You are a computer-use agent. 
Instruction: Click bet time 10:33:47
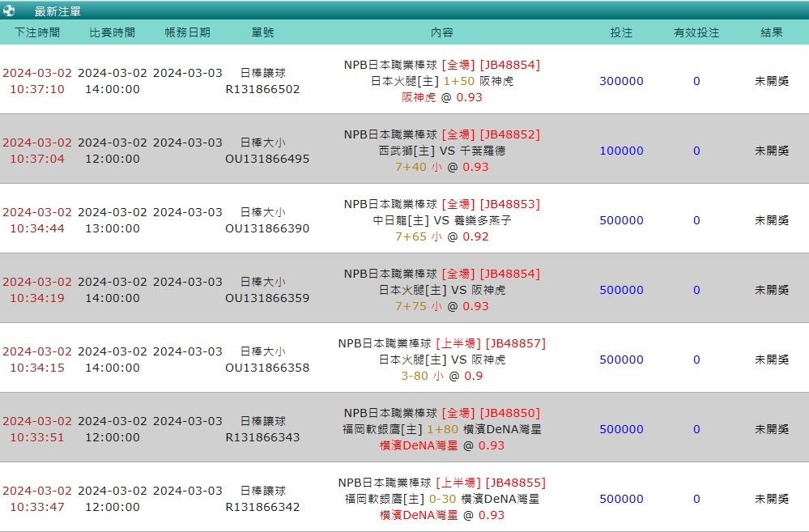[x=37, y=507]
